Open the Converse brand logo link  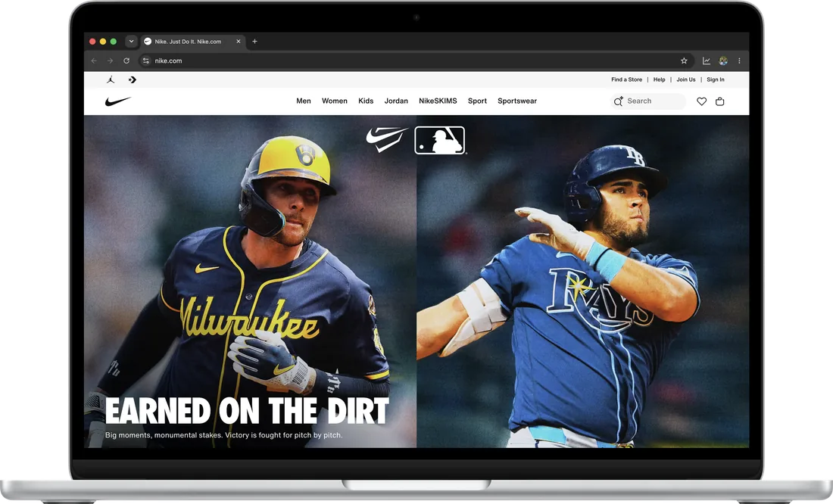point(133,79)
